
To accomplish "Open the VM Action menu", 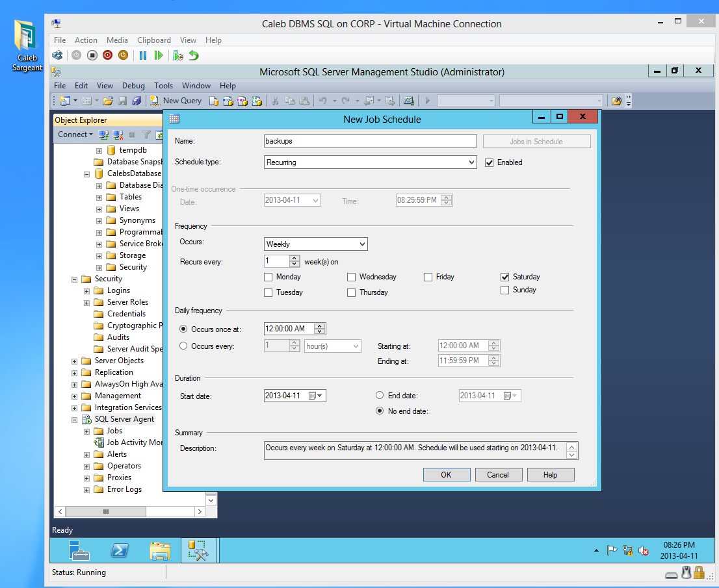I will (86, 40).
